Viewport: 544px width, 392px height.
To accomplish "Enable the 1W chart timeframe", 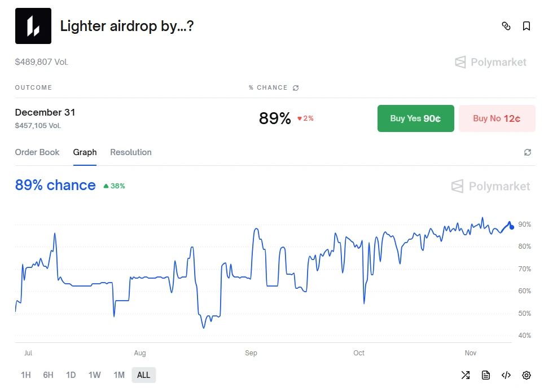I will [95, 375].
